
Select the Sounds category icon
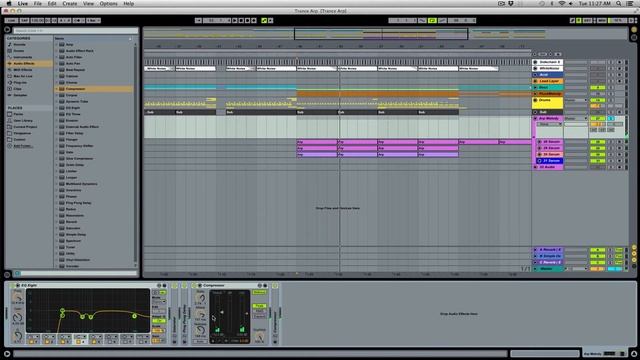[x=10, y=44]
